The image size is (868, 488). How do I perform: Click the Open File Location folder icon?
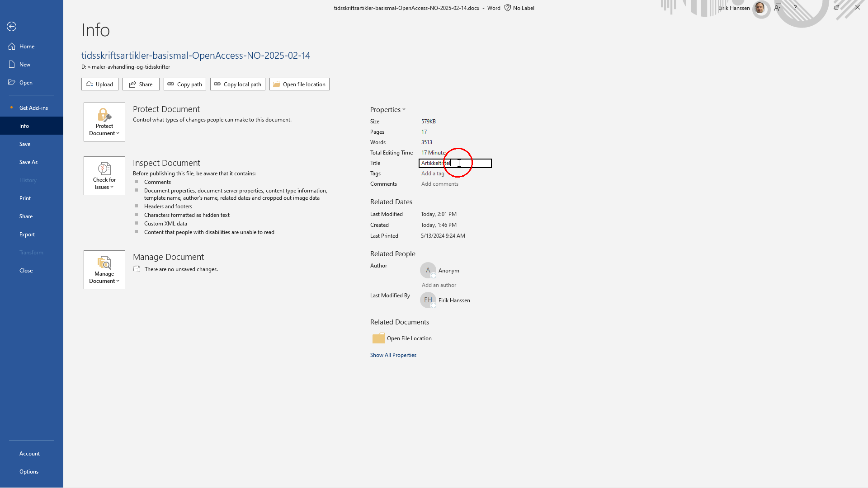tap(378, 338)
